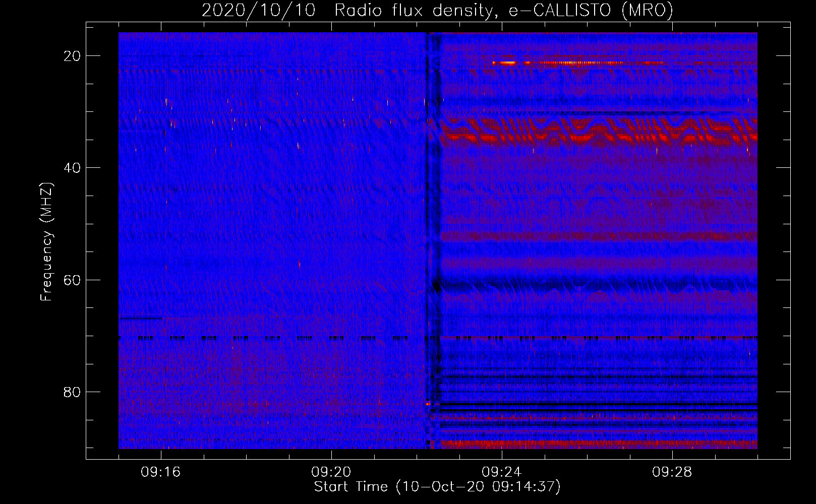Select the 09:24 time tick label
The height and width of the screenshot is (504, 816).
coord(502,472)
